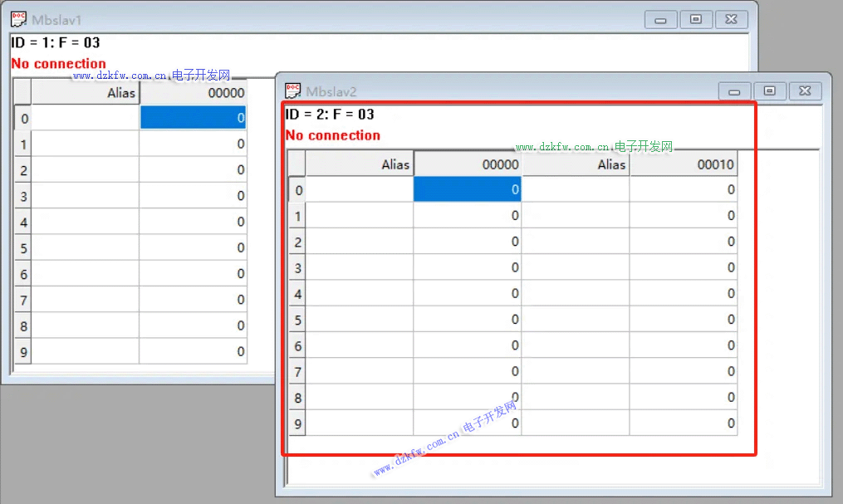Select register 3 value cell in Mbslav1
This screenshot has width=843, height=504.
pyautogui.click(x=193, y=196)
